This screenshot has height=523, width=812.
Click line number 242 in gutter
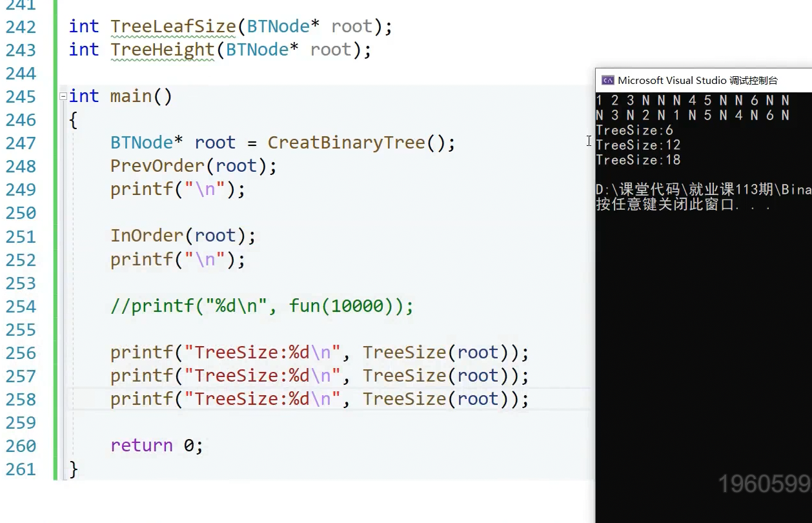pos(21,27)
